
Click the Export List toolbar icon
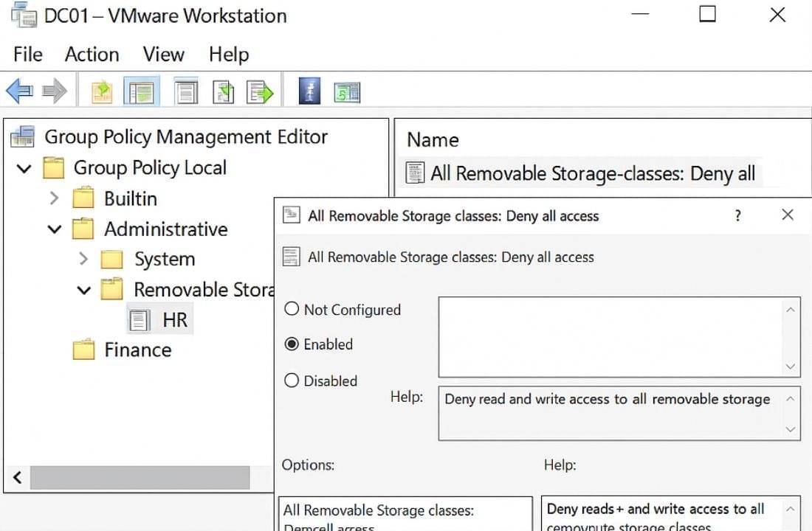point(261,91)
